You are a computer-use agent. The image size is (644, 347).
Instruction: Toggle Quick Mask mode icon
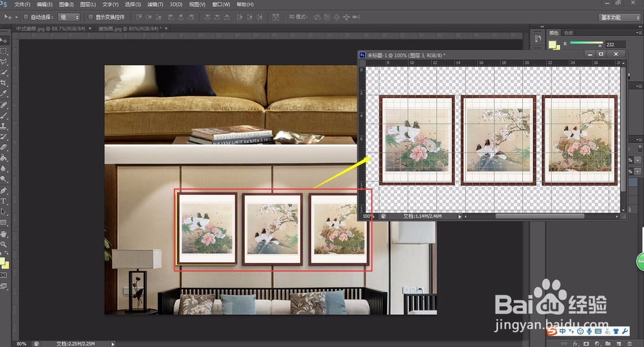coord(4,275)
